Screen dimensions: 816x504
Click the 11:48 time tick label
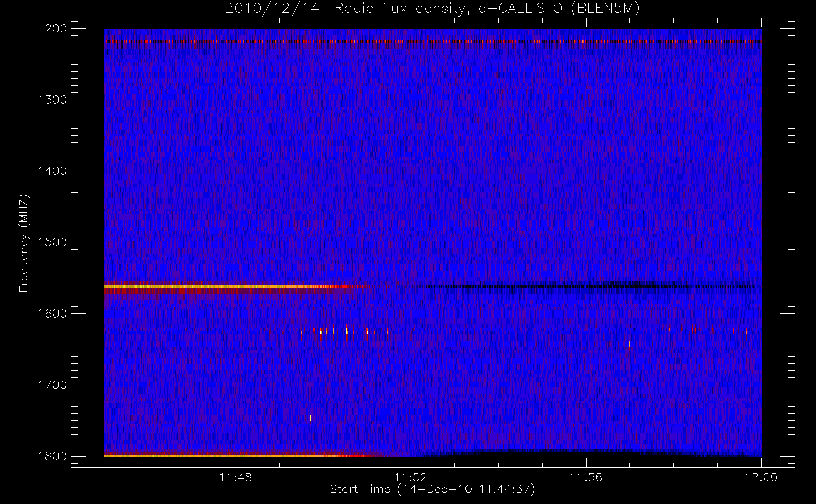click(236, 477)
